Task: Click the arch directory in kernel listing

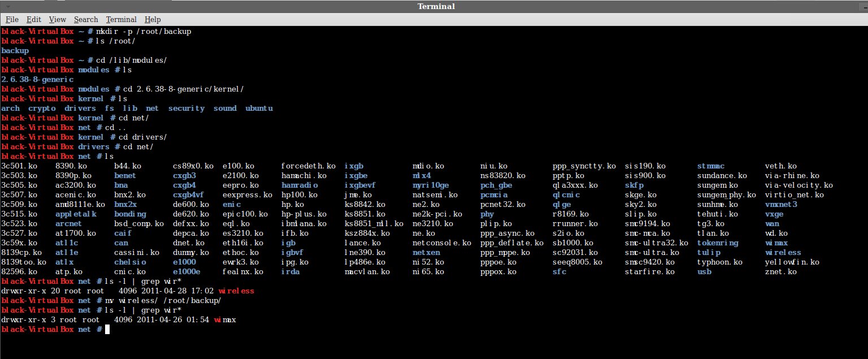Action: coord(10,108)
